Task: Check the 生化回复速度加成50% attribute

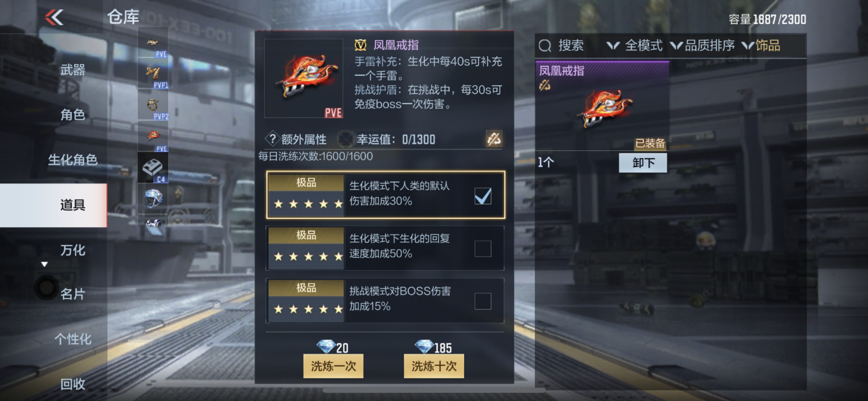Action: tap(483, 248)
